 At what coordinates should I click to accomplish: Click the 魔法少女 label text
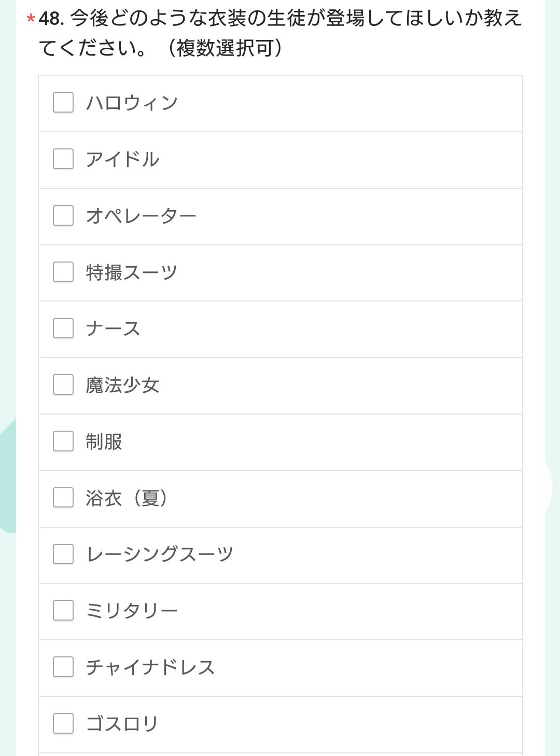click(x=122, y=385)
